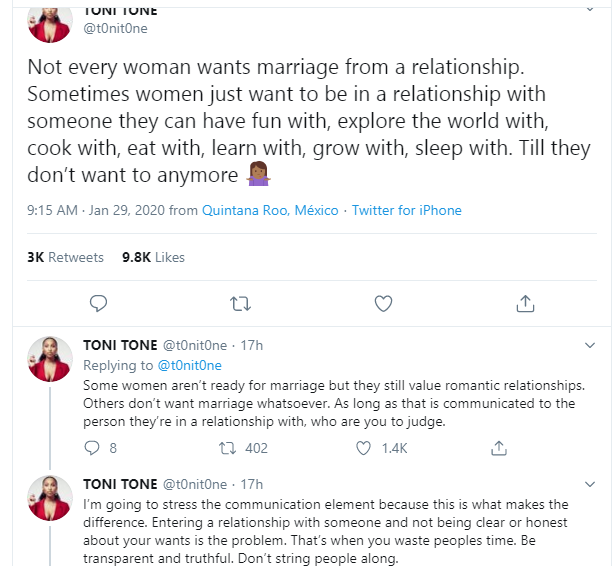Retweet the main tweet

point(241,302)
